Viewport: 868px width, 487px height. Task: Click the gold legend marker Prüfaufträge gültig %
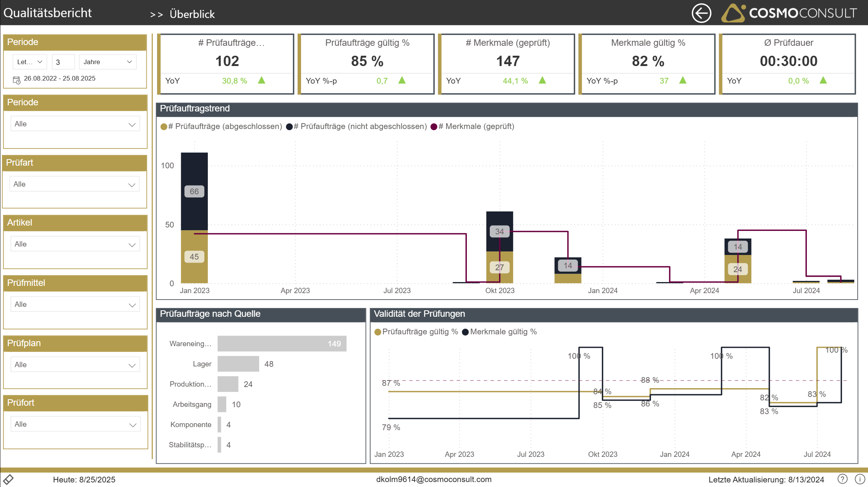tap(378, 332)
